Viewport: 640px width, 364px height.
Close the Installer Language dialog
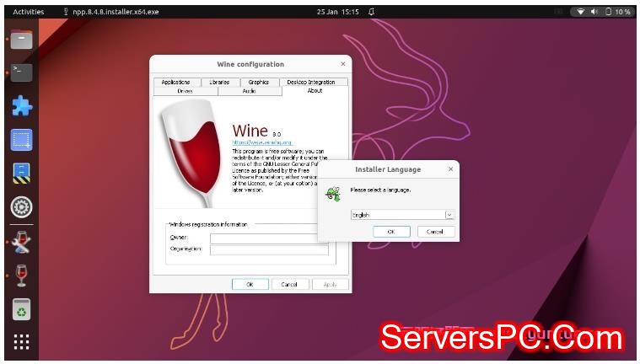[x=450, y=169]
